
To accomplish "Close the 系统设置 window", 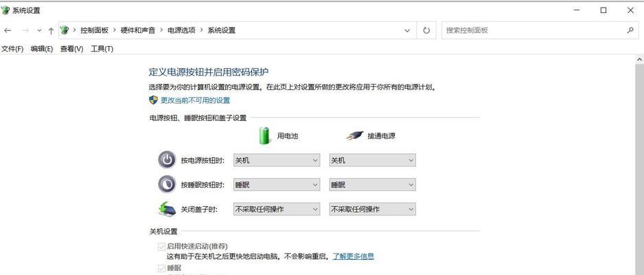I will [630, 10].
